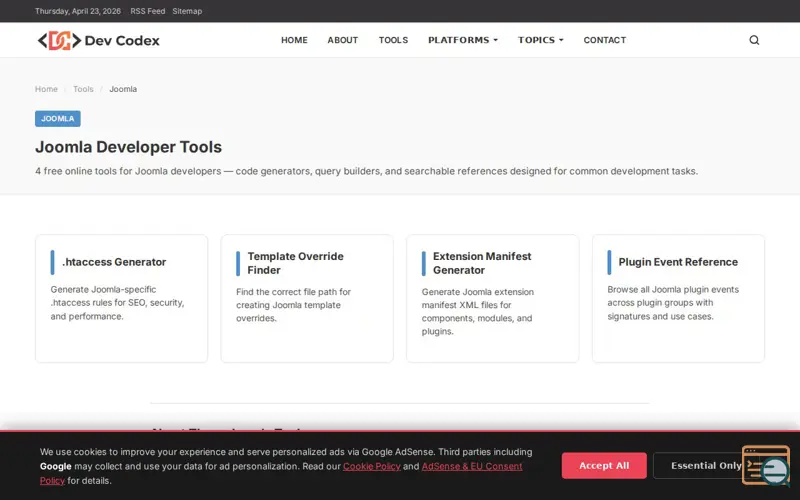This screenshot has width=800, height=500.
Task: Click the blue JOOMLA category badge
Action: [x=58, y=118]
